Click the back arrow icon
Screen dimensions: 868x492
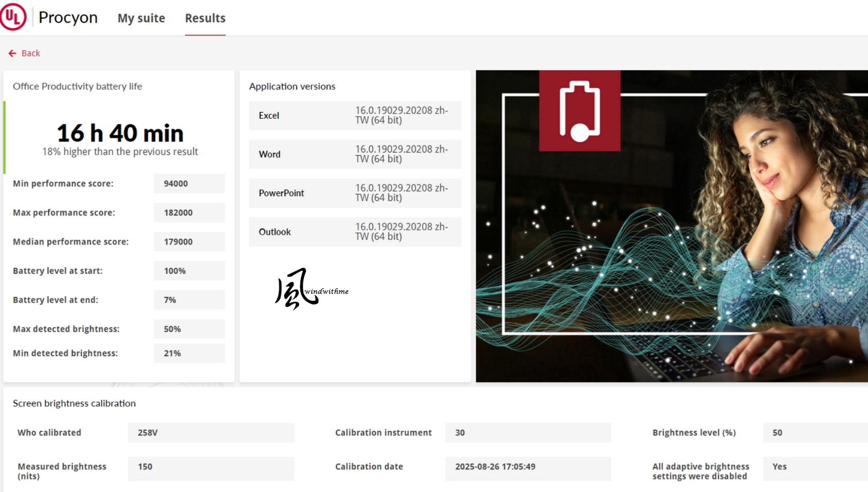point(12,53)
